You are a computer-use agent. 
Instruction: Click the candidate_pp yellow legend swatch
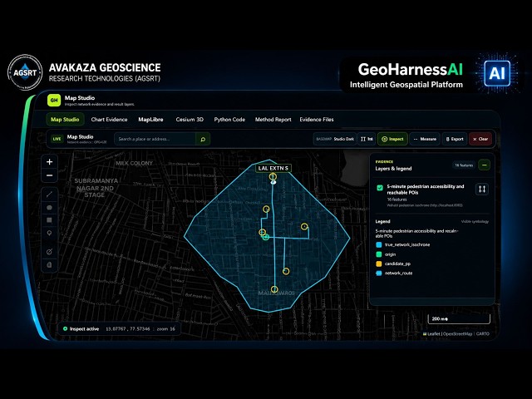pyautogui.click(x=379, y=264)
